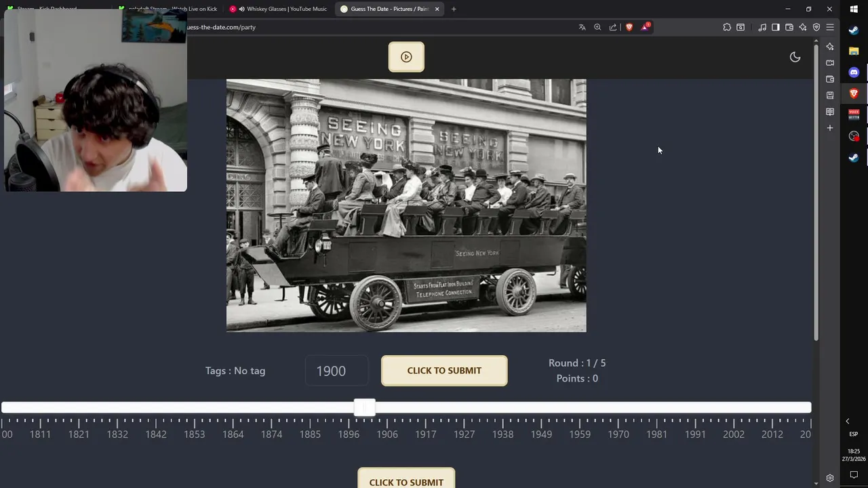Toggle the sidebar panel icon in the toolbar

point(776,27)
